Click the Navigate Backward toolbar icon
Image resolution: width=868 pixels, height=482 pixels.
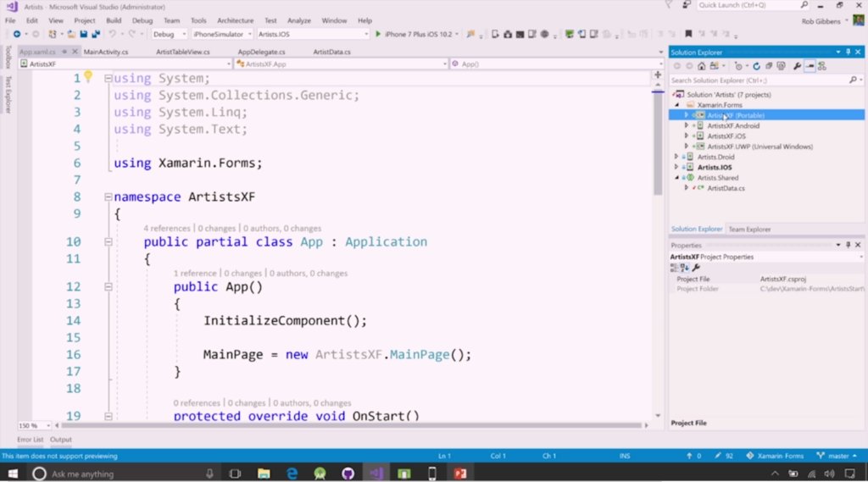tap(17, 35)
